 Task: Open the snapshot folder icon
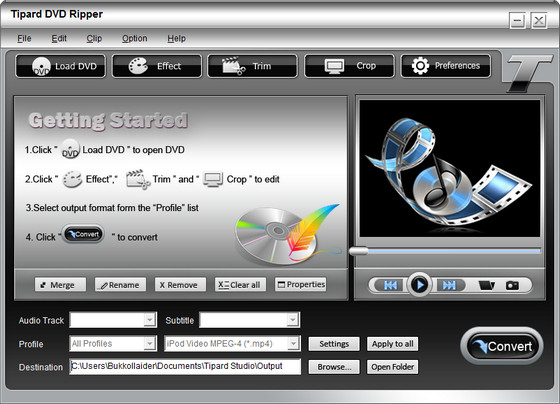486,285
